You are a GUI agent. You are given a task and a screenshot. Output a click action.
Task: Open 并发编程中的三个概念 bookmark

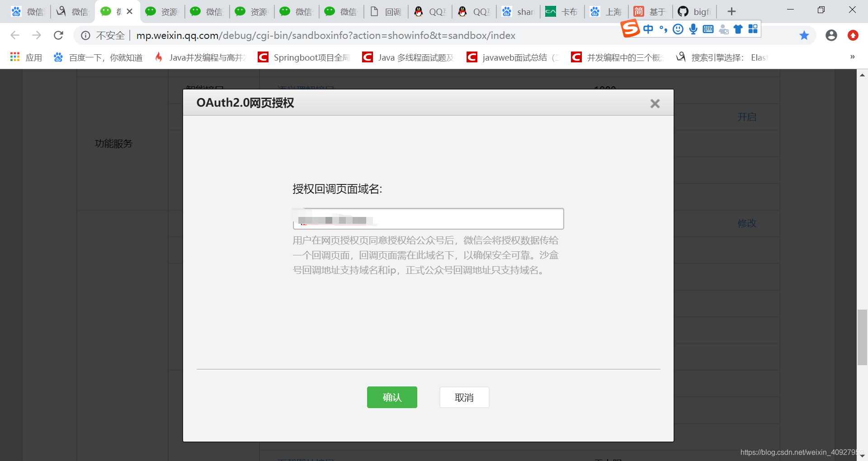pyautogui.click(x=617, y=57)
